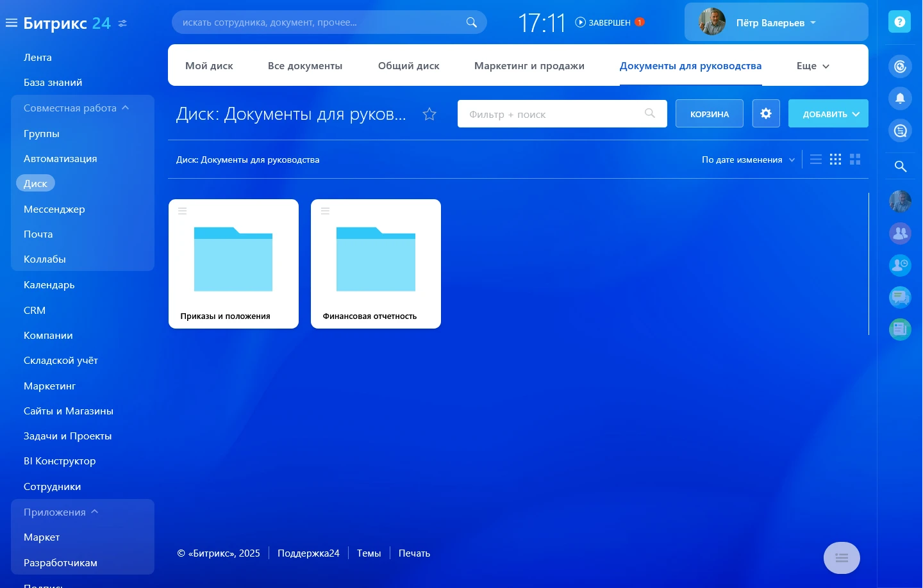Viewport: 923px width, 588px height.
Task: Switch to the Все документы tab
Action: [x=305, y=65]
